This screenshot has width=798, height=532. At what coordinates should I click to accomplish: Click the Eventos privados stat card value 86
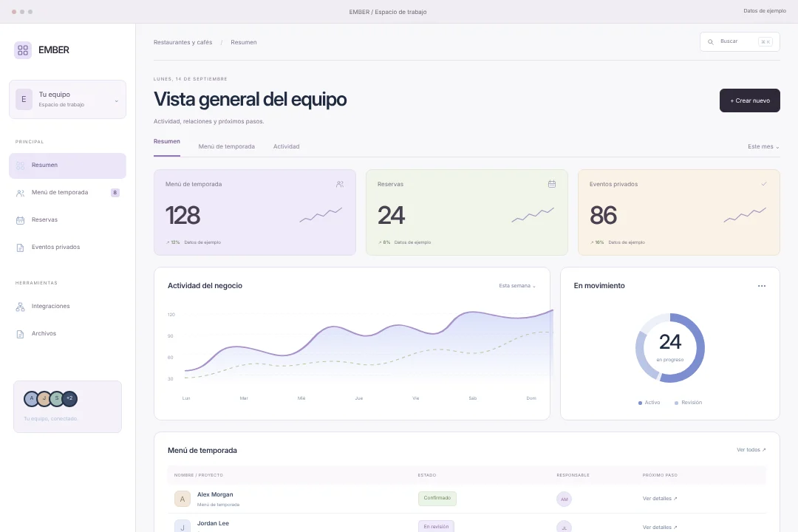click(x=603, y=215)
